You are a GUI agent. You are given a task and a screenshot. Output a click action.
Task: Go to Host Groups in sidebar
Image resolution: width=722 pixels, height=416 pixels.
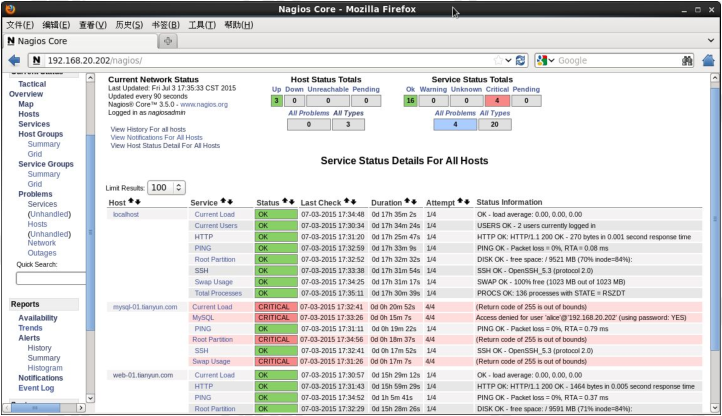pos(41,134)
